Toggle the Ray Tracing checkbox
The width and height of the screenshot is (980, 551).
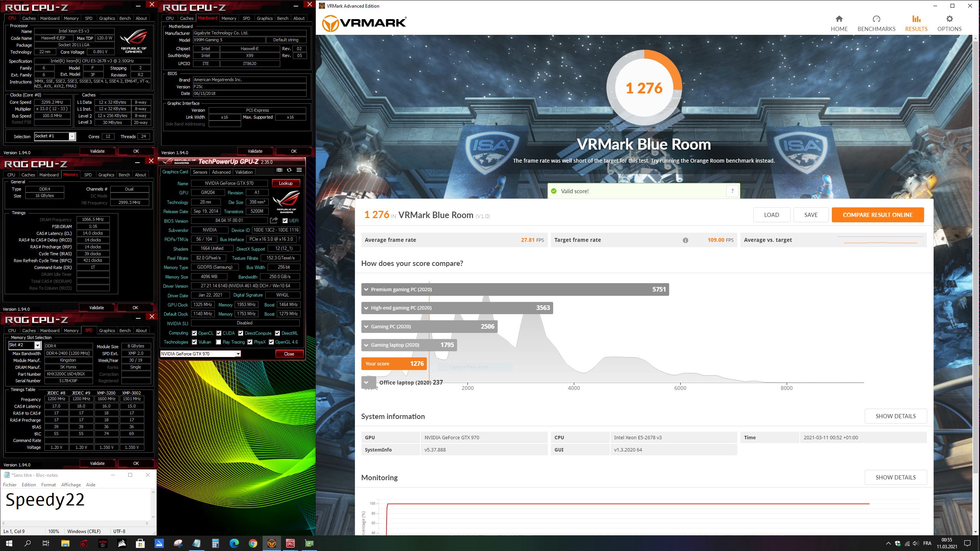218,342
